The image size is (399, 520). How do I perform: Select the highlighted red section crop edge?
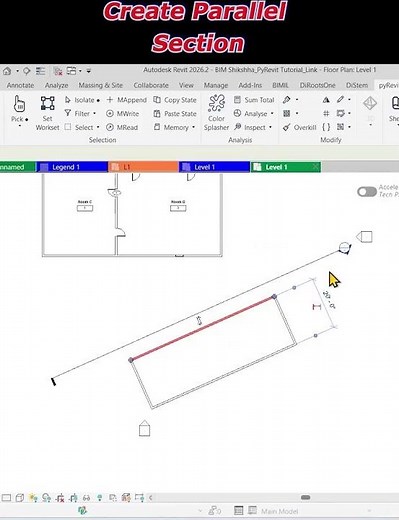coord(202,328)
